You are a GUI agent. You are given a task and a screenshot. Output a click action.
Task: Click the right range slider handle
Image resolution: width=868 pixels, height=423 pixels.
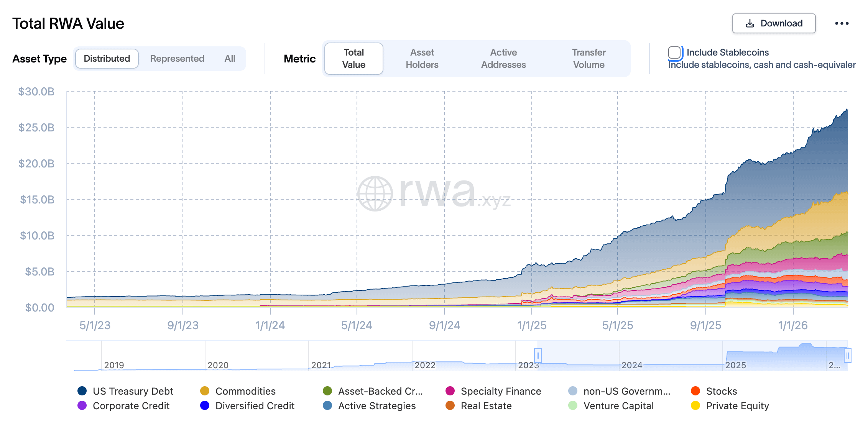tap(848, 356)
